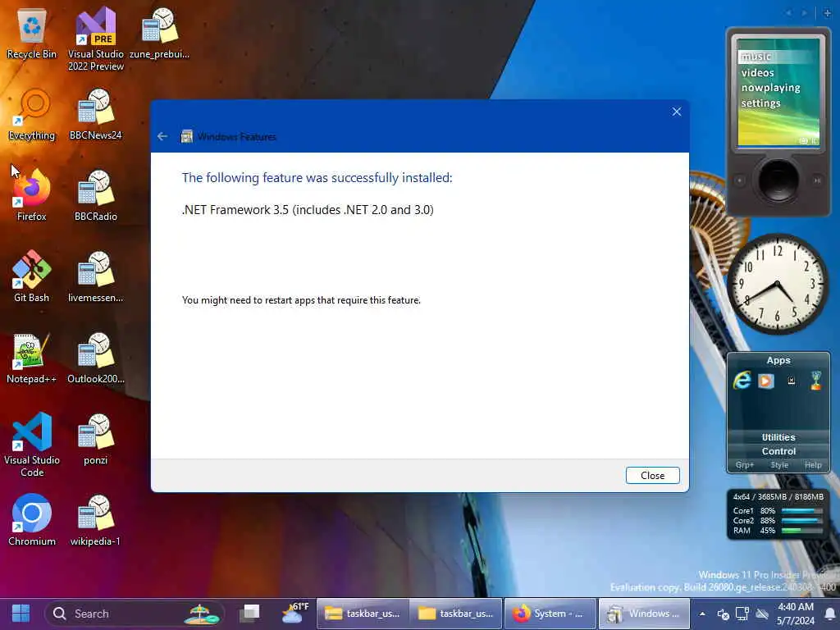Open the notification bell
Screen dimensions: 840x630
click(830, 614)
